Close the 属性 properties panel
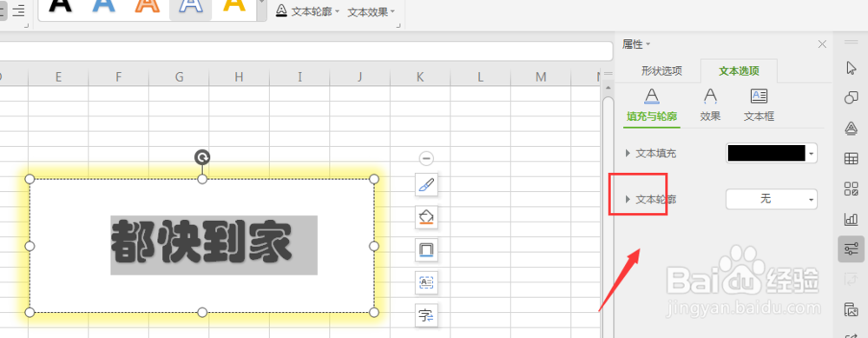The image size is (868, 338). point(823,44)
